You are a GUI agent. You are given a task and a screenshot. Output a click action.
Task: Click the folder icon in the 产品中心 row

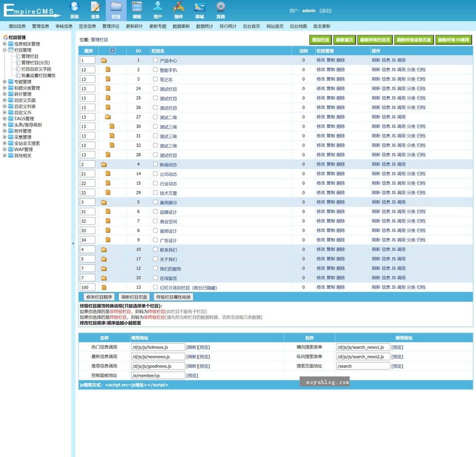coord(104,61)
